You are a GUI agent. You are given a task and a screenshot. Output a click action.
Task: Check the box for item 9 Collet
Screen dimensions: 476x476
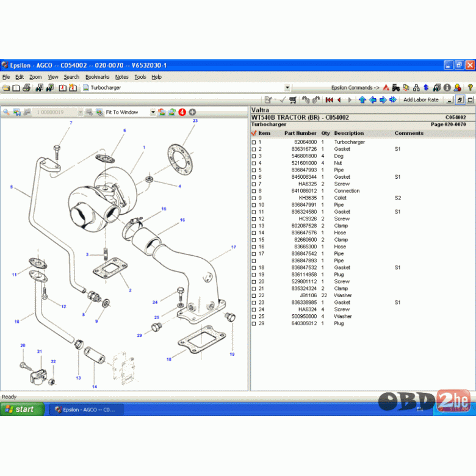click(254, 198)
